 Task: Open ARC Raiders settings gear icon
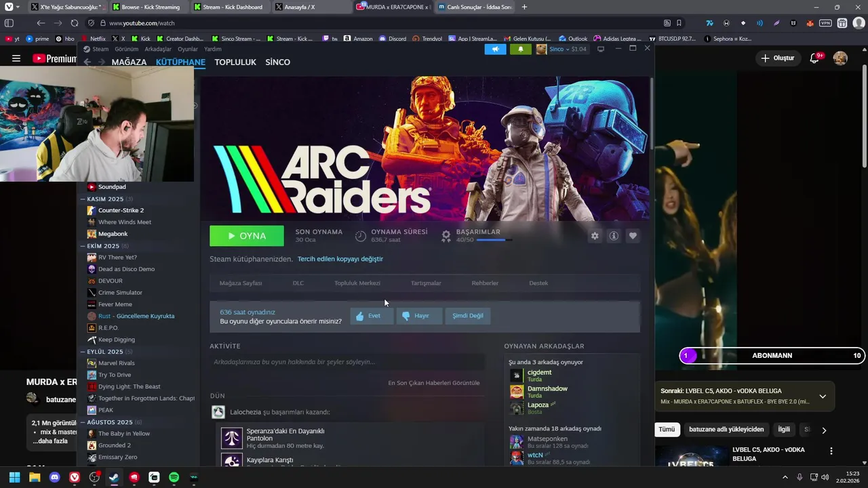pyautogui.click(x=595, y=236)
